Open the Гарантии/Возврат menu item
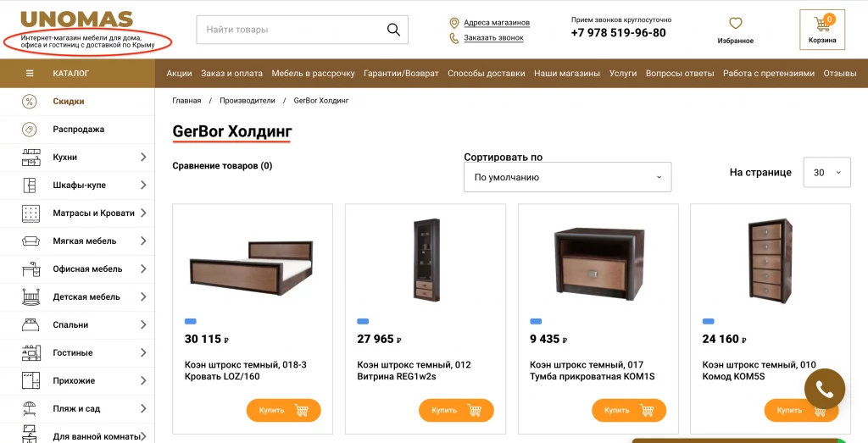This screenshot has width=868, height=443. pos(401,73)
